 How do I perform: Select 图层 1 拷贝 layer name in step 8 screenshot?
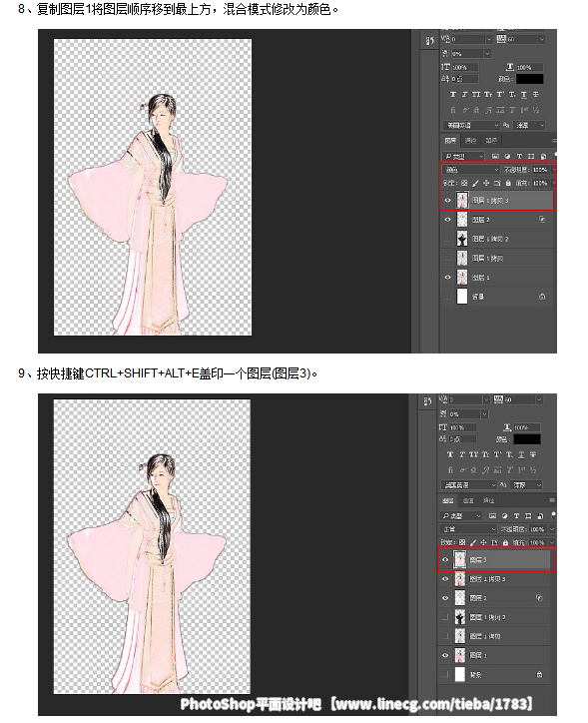click(487, 259)
